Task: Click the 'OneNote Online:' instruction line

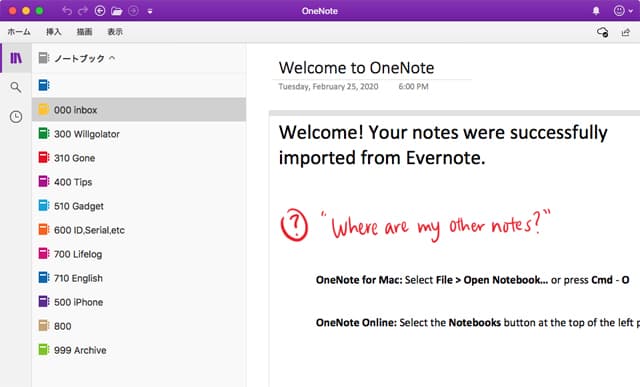Action: tap(478, 322)
